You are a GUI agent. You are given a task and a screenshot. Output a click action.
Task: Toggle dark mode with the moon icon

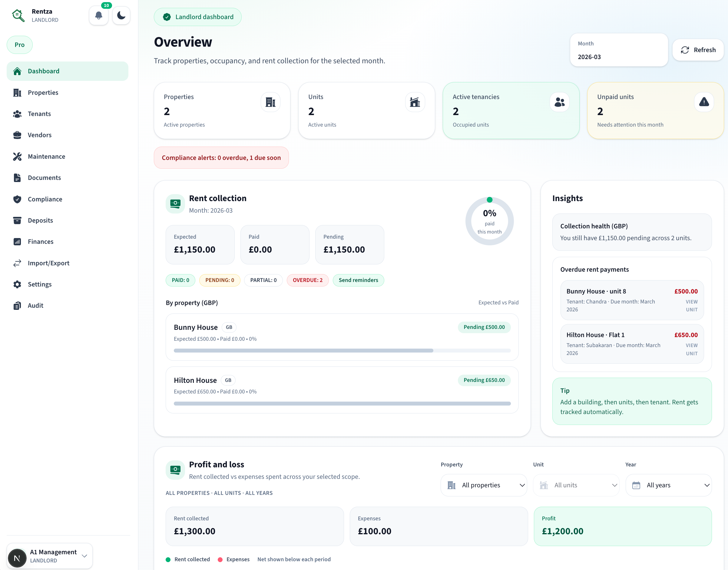click(x=121, y=15)
